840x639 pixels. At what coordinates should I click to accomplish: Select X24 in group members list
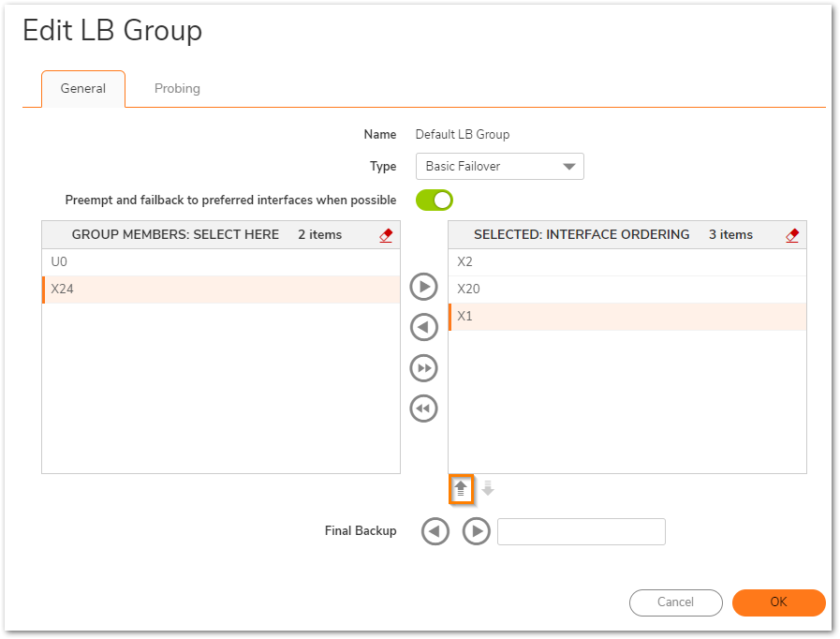pos(221,290)
